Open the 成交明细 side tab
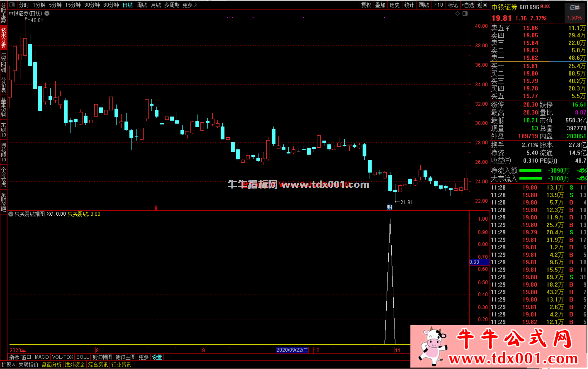The width and height of the screenshot is (588, 369). click(x=4, y=62)
